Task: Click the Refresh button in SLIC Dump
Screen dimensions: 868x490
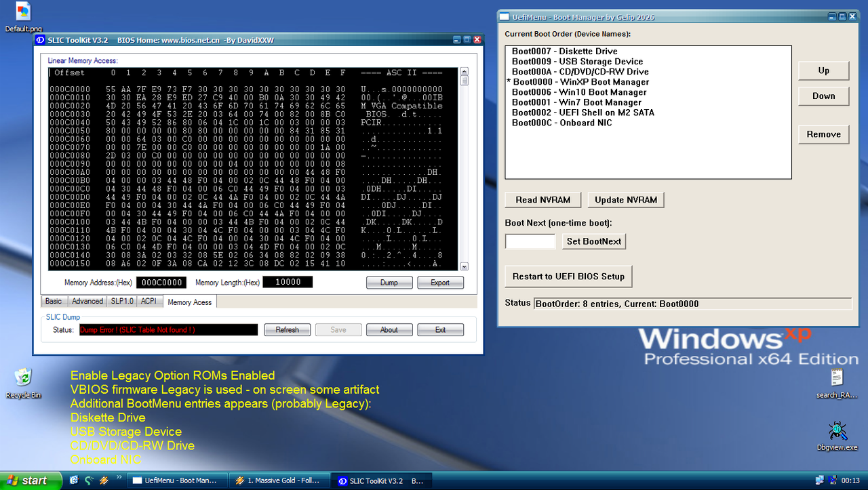Action: pos(287,330)
